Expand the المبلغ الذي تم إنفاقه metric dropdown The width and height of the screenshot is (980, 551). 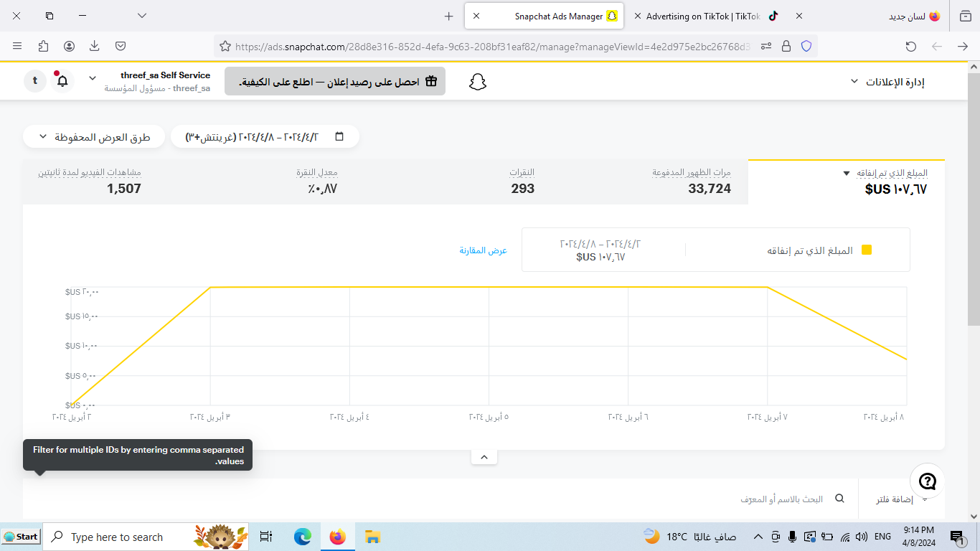click(x=847, y=174)
